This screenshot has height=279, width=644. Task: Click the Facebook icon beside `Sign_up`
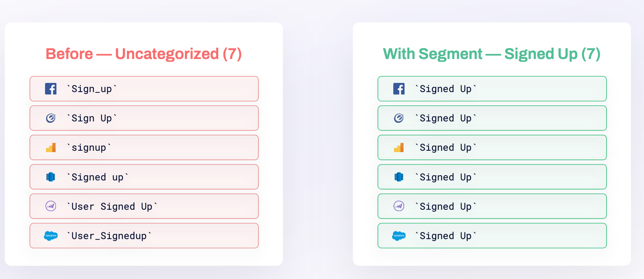tap(51, 89)
